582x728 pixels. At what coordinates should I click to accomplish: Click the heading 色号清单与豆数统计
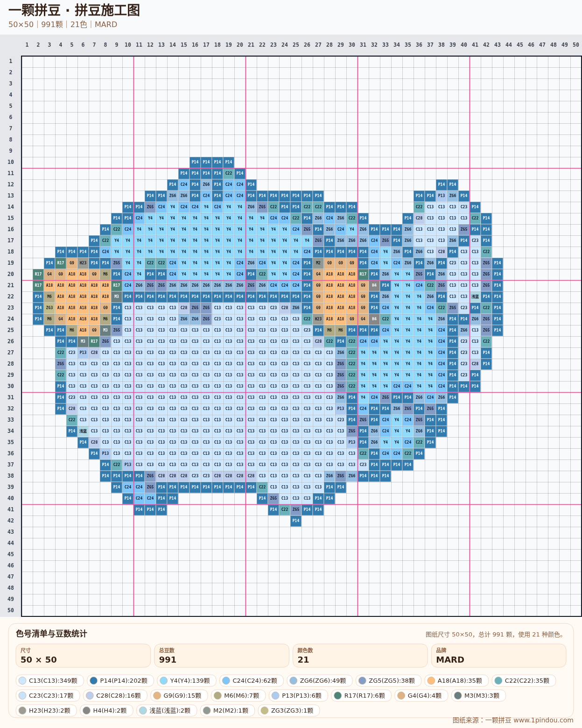point(51,634)
